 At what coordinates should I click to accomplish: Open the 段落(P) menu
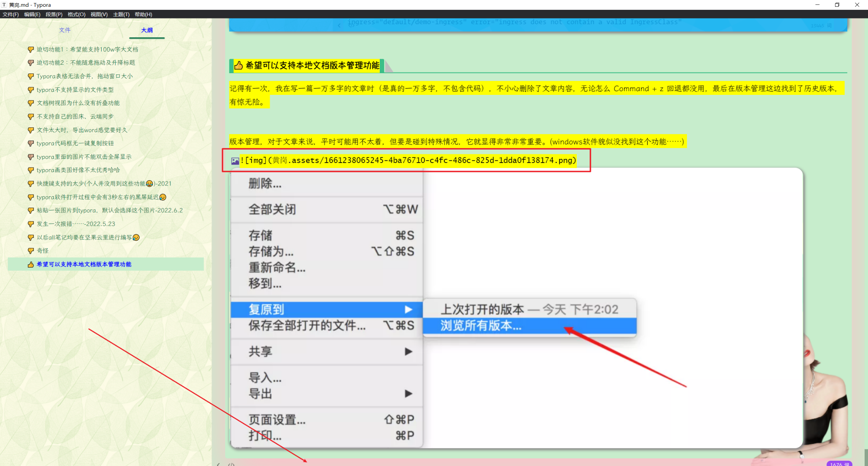tap(54, 14)
